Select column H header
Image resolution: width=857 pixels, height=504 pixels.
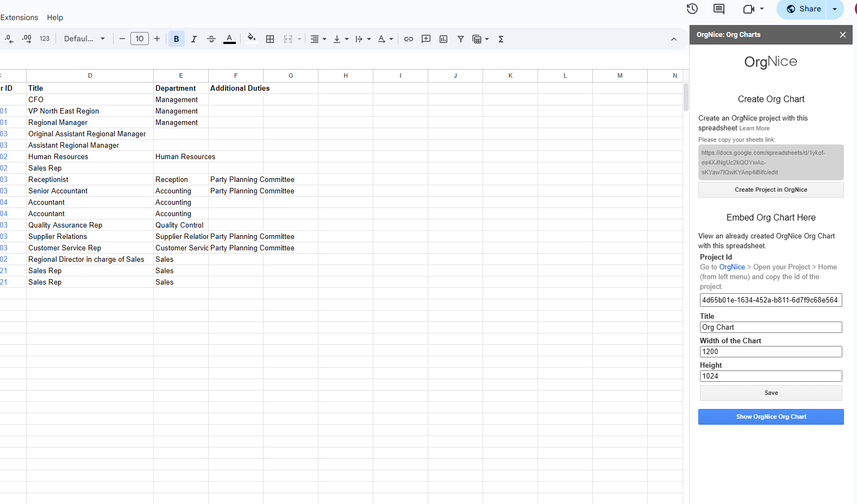(x=346, y=75)
